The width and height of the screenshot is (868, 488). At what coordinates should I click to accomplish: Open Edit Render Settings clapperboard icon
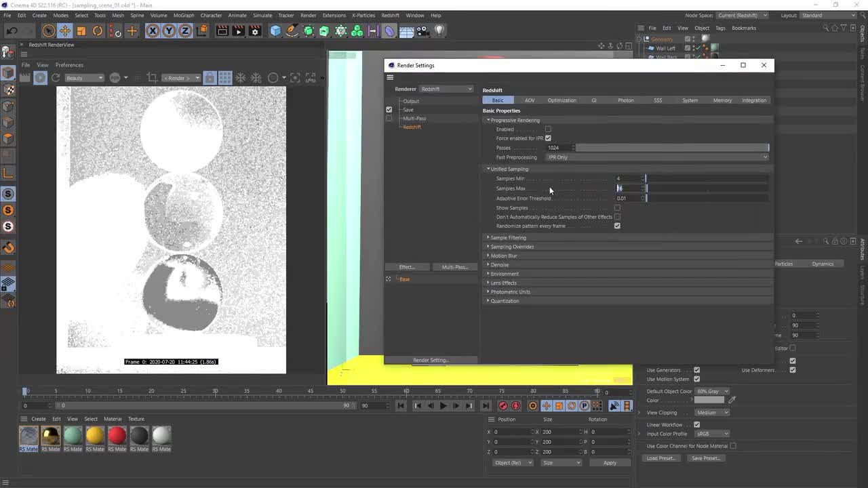point(255,30)
